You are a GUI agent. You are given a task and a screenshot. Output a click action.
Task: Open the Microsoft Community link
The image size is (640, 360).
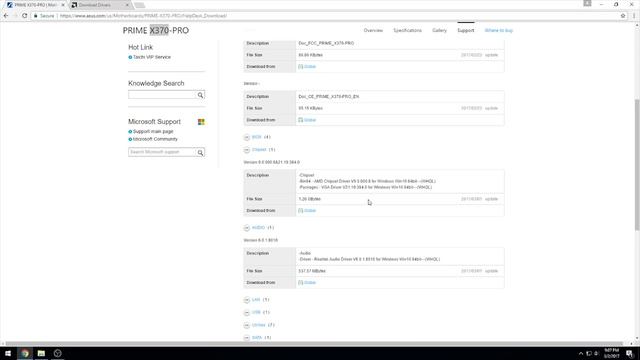[x=155, y=139]
